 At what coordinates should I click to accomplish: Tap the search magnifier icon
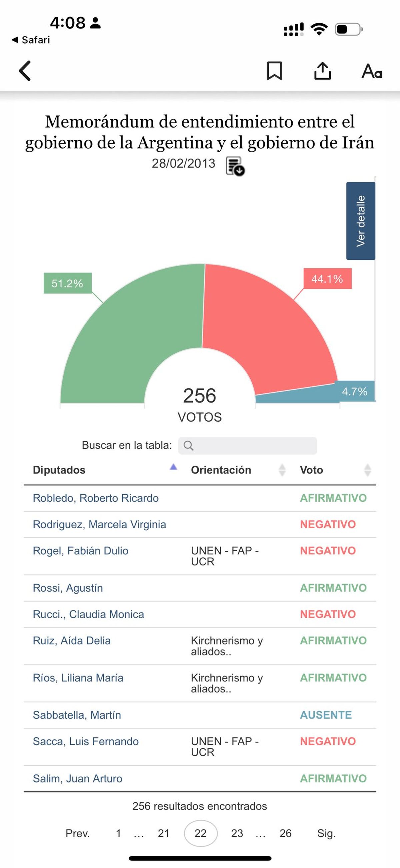point(189,446)
